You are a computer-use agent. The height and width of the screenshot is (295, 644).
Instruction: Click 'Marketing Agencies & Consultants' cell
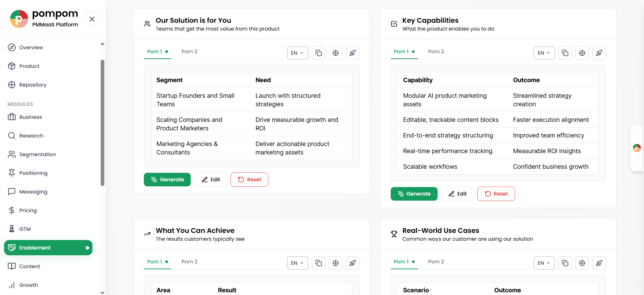(201, 148)
